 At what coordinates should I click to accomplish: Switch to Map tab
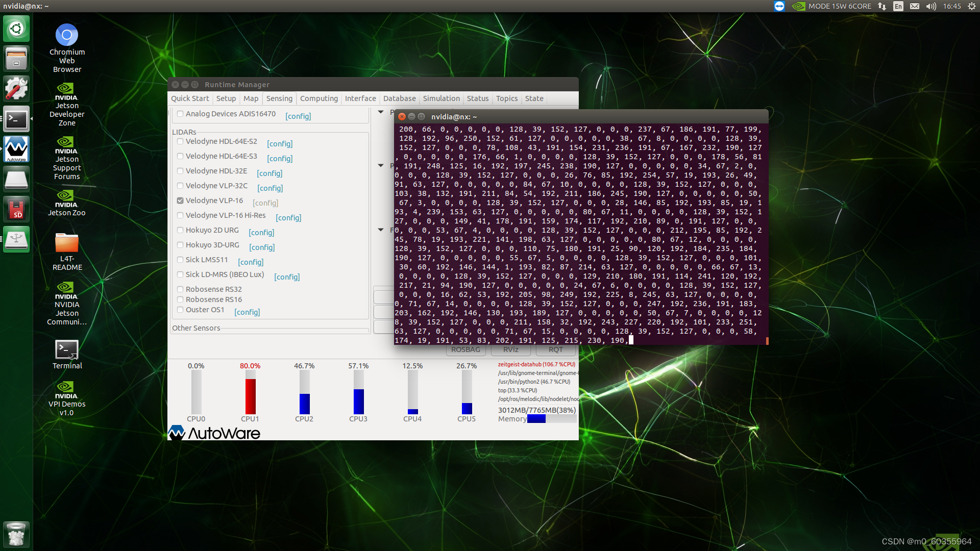point(251,98)
